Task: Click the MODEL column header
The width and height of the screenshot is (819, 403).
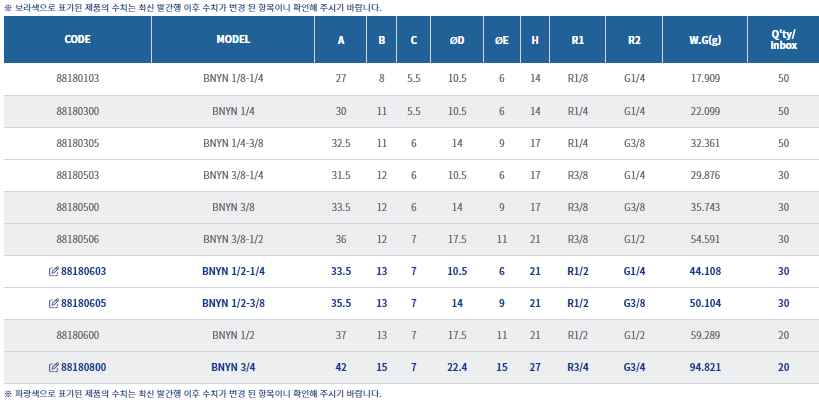Action: [233, 41]
